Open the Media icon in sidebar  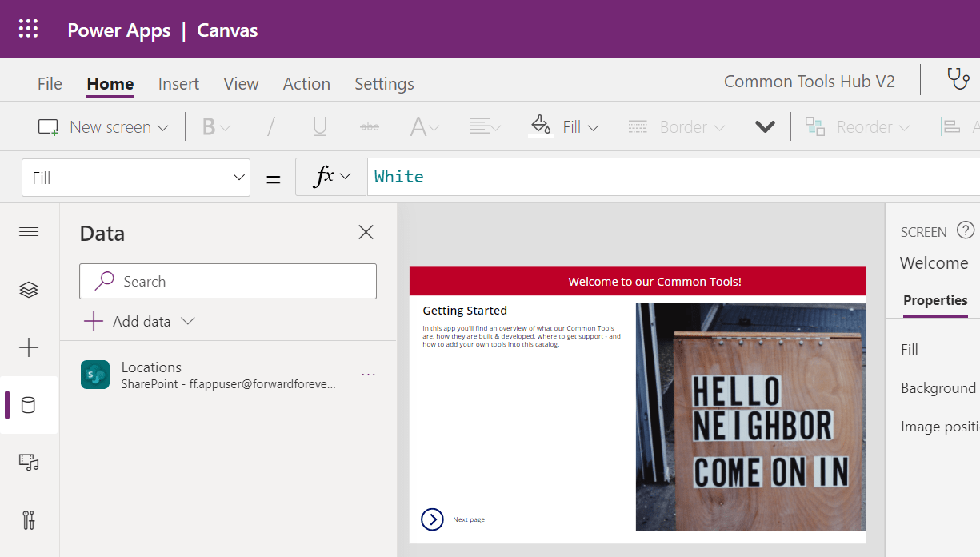coord(29,462)
